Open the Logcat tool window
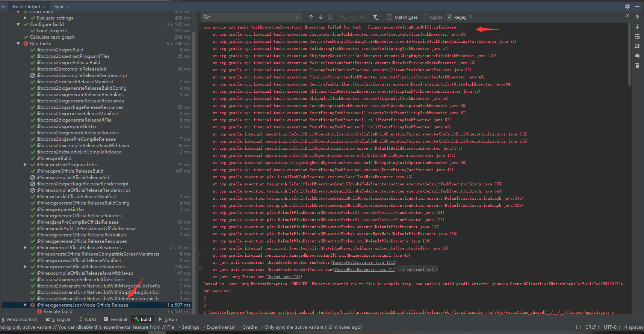 coord(58,319)
